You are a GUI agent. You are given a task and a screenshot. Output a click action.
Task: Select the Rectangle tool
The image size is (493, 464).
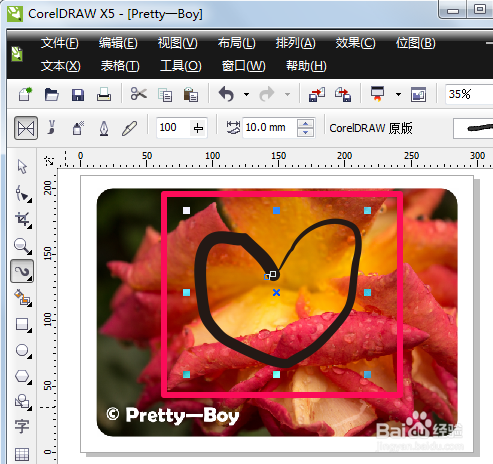click(23, 324)
